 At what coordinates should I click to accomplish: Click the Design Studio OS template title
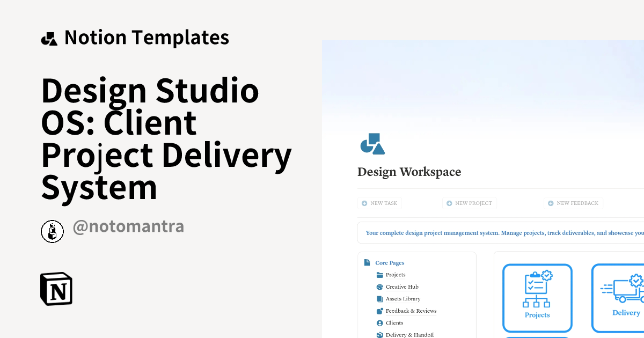166,139
